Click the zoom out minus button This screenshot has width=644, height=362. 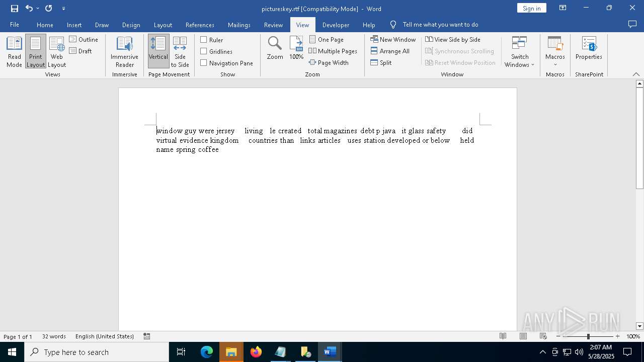(x=558, y=336)
